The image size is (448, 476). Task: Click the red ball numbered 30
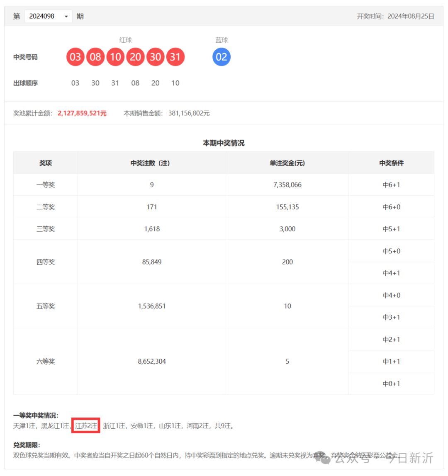tap(156, 57)
